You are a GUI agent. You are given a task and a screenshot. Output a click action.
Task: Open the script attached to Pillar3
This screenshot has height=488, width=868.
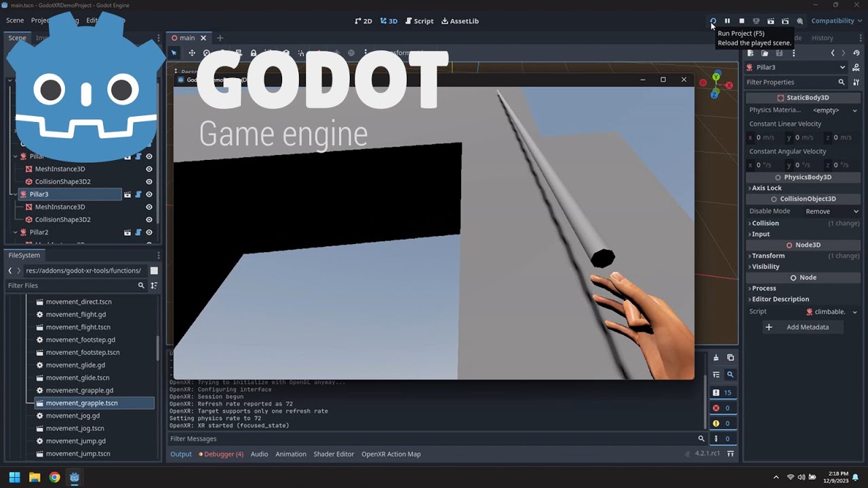[x=138, y=195]
